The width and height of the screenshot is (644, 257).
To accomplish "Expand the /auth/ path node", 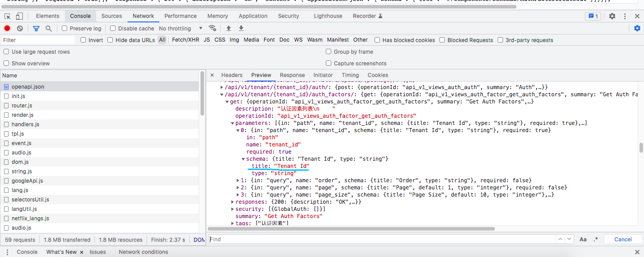I will coord(222,87).
